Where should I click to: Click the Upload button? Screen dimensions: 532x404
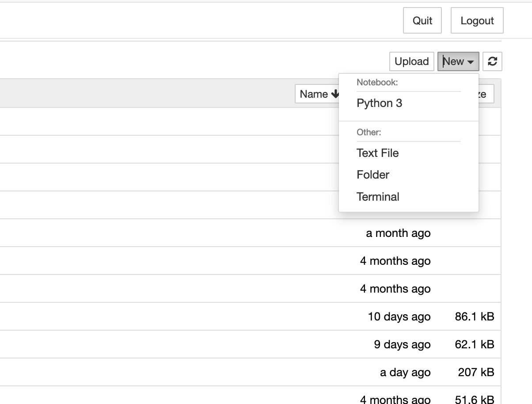411,61
